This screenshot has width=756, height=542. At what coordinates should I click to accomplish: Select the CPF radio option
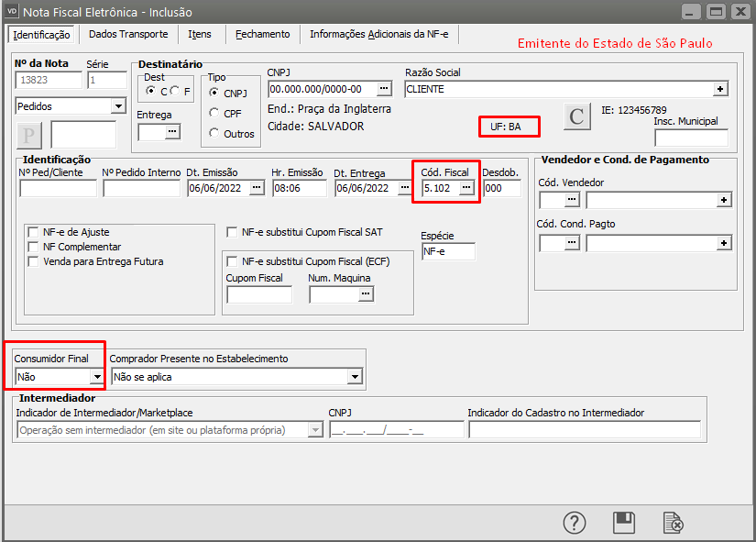point(214,113)
